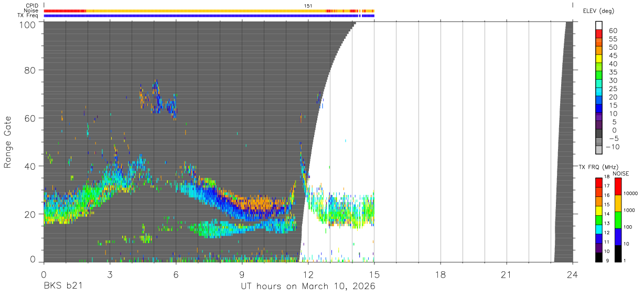Screen dimensions: 644x297
Task: Click the yellow swatch in NOISE colorbar
Action: pyautogui.click(x=618, y=203)
